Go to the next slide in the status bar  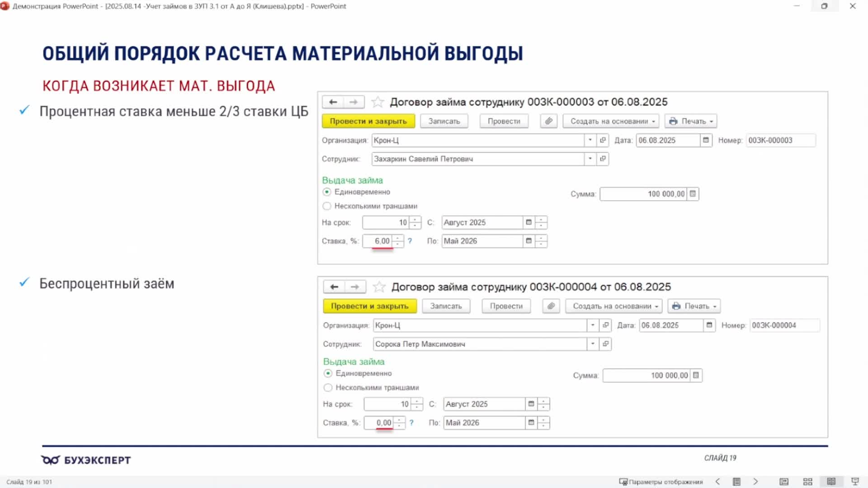[755, 482]
